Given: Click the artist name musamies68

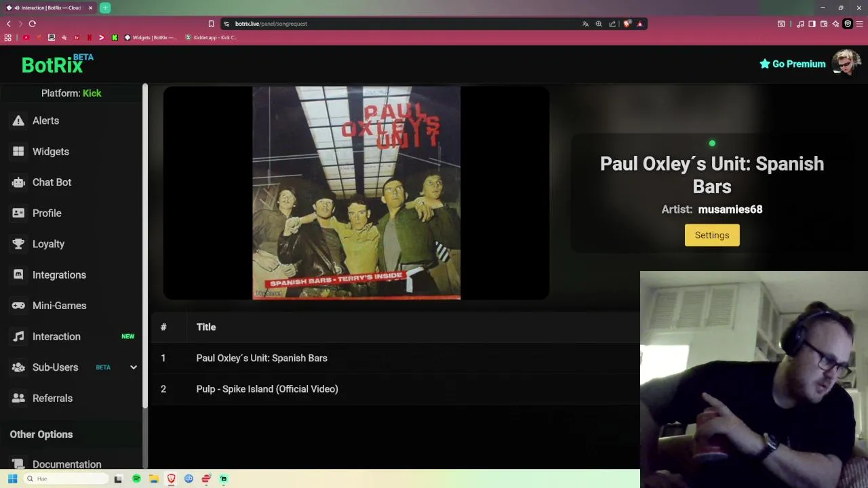Looking at the screenshot, I should pyautogui.click(x=730, y=209).
